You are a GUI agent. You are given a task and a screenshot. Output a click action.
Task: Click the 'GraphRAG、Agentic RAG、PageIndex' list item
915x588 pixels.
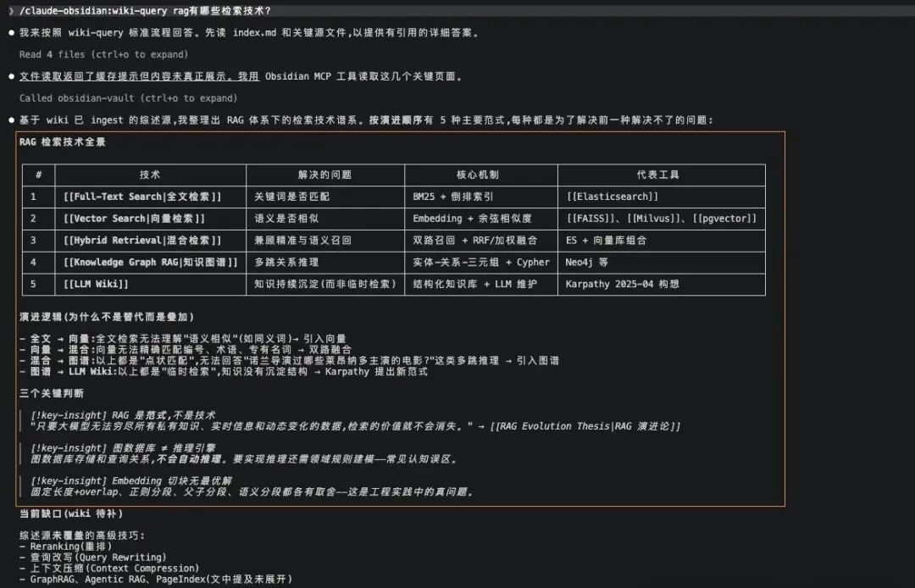point(156,580)
